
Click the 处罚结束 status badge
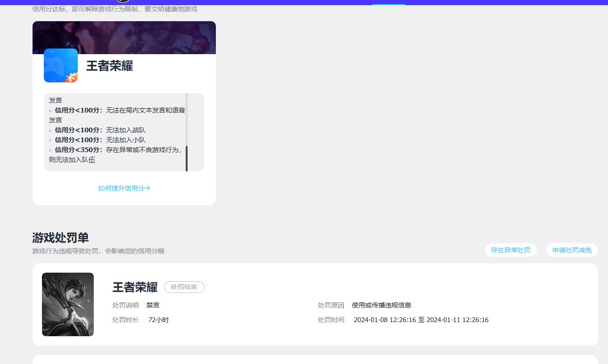pos(184,287)
